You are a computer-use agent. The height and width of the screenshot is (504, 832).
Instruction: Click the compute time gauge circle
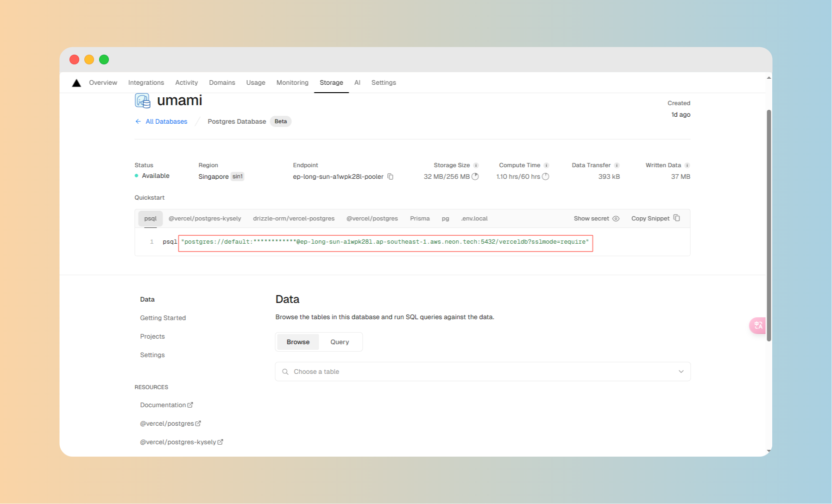[546, 176]
